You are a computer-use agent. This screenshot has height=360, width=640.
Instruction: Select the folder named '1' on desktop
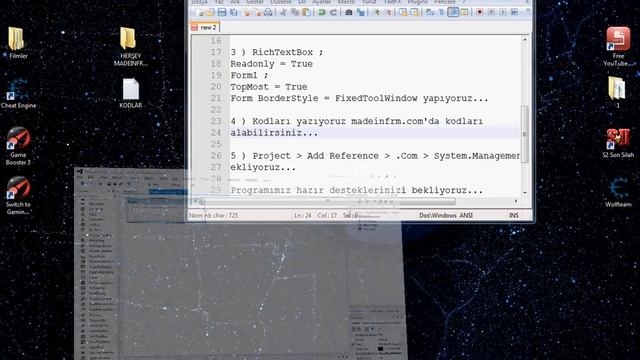pos(617,92)
